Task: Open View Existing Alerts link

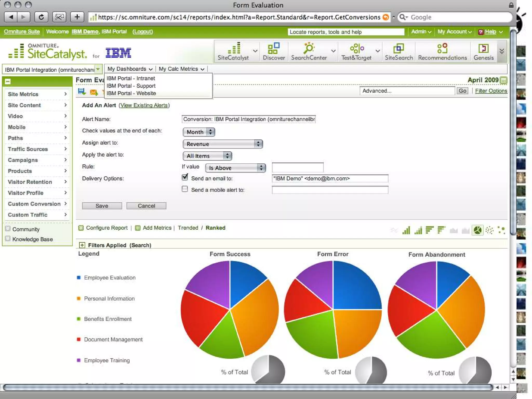Action: 144,105
